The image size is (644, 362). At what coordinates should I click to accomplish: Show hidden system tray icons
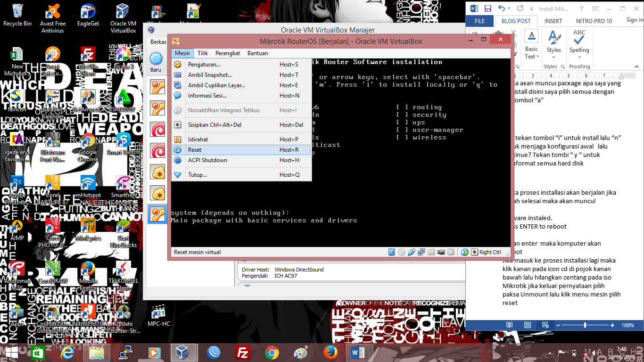(549, 353)
